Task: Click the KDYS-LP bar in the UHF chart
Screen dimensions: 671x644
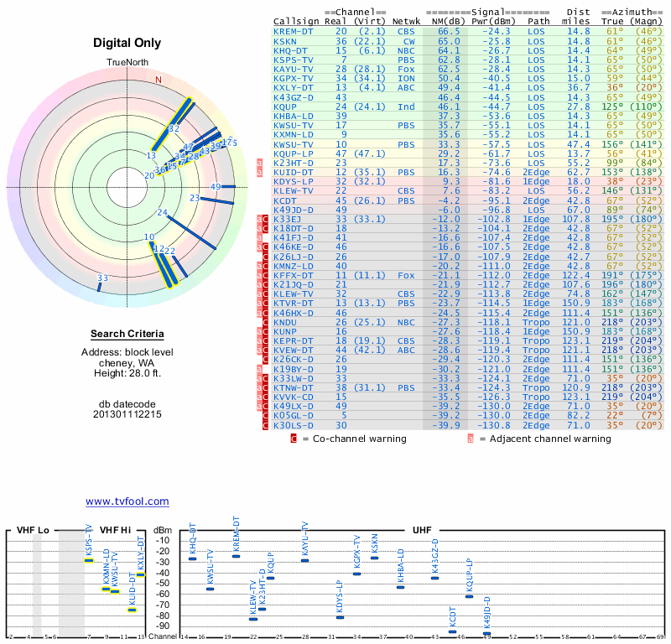Action: coord(341,617)
